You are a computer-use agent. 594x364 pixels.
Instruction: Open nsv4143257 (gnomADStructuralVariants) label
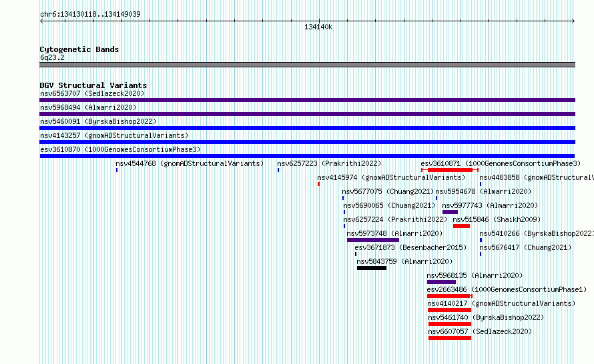[x=114, y=135]
